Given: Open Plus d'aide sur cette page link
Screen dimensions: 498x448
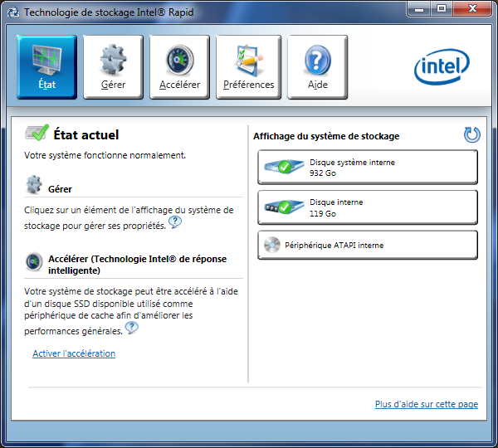Looking at the screenshot, I should pyautogui.click(x=426, y=404).
